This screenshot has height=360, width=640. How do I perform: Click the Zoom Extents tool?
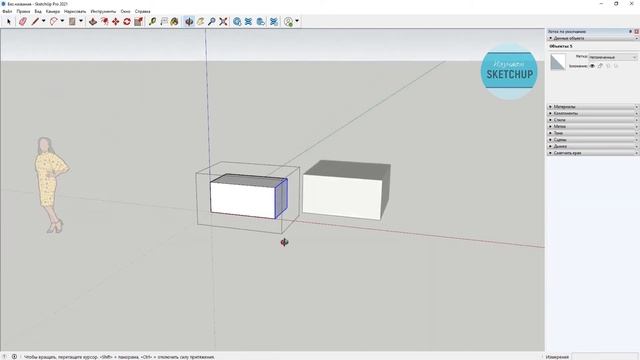[x=223, y=21]
